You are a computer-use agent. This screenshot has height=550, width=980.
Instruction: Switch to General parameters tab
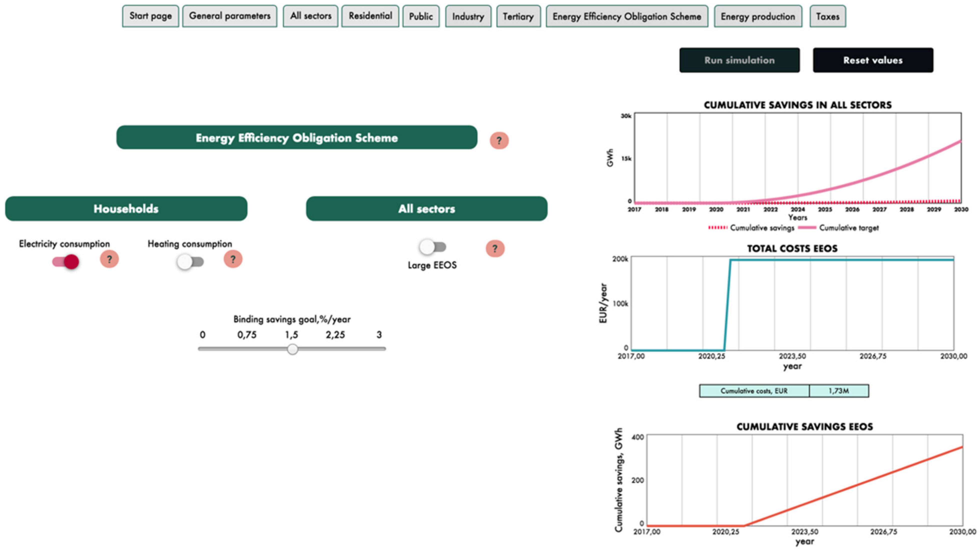pyautogui.click(x=229, y=16)
